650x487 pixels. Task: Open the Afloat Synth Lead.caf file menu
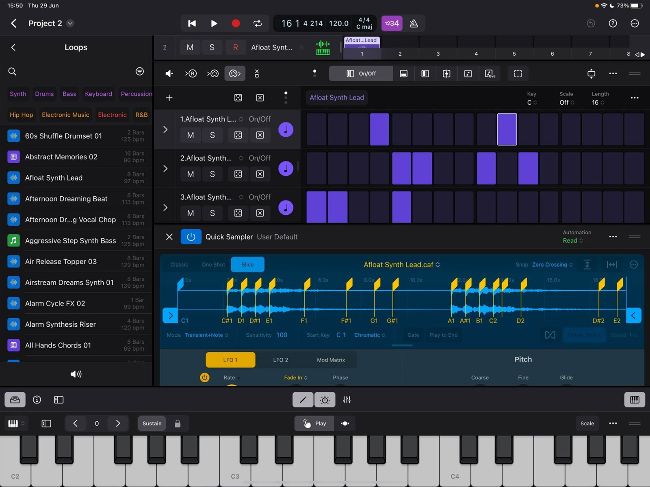tap(400, 265)
